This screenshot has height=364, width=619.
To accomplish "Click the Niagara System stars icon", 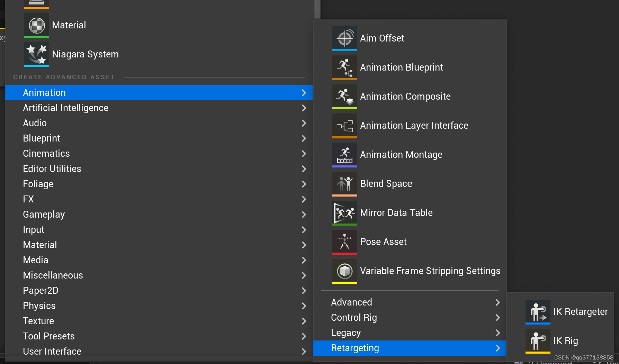I will tap(37, 54).
